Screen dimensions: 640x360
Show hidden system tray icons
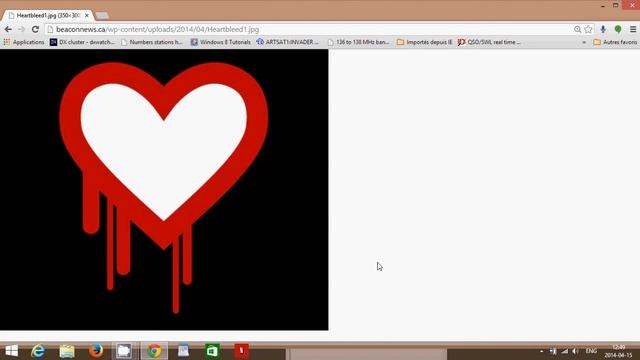click(542, 351)
